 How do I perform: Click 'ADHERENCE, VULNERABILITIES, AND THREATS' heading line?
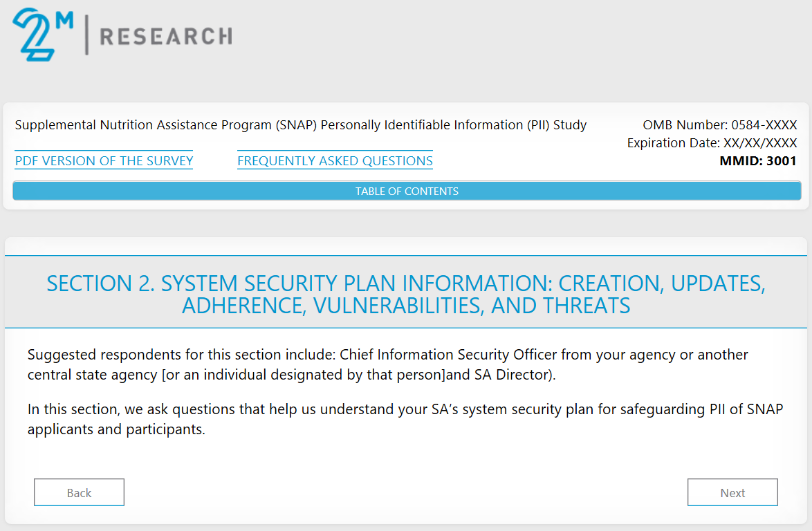(x=406, y=306)
